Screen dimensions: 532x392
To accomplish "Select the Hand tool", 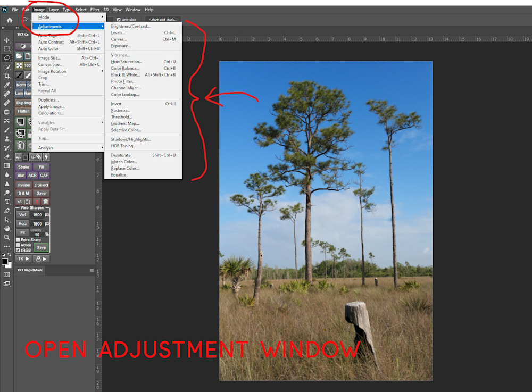I will pyautogui.click(x=7, y=229).
